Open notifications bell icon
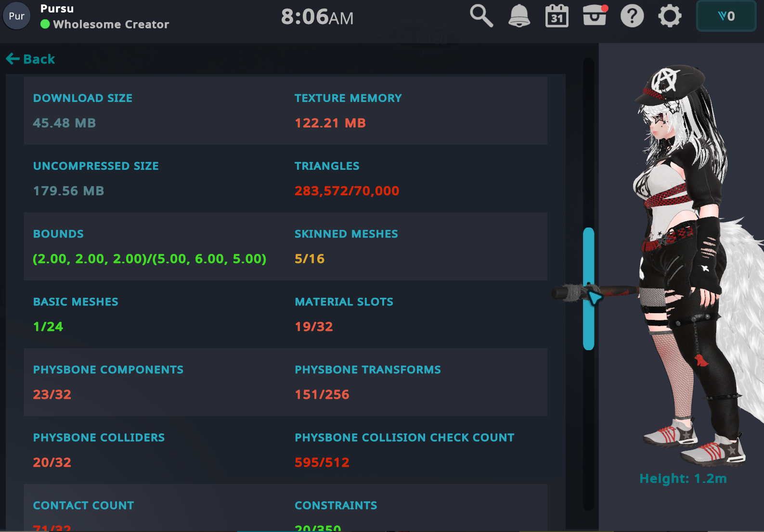This screenshot has height=532, width=764. click(x=519, y=16)
